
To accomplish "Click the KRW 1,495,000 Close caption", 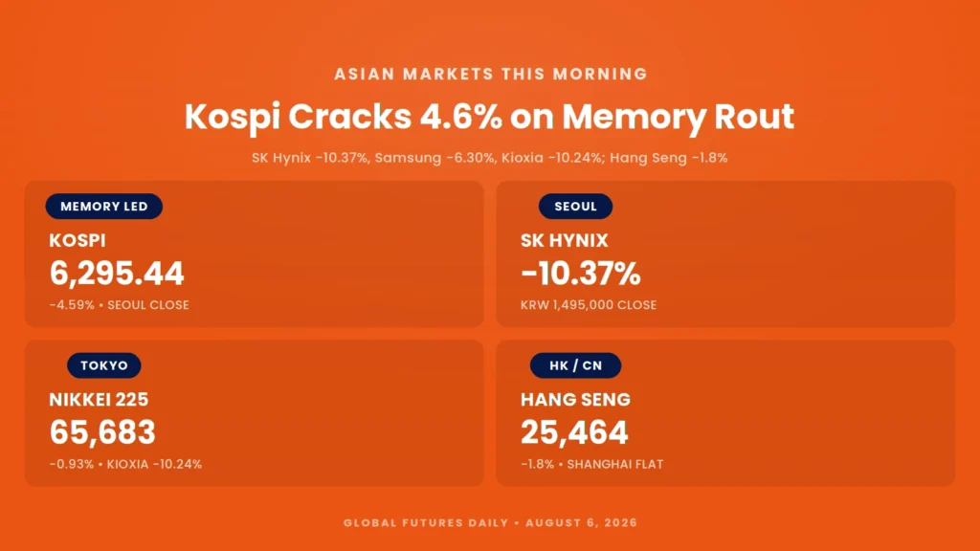I will (x=589, y=305).
